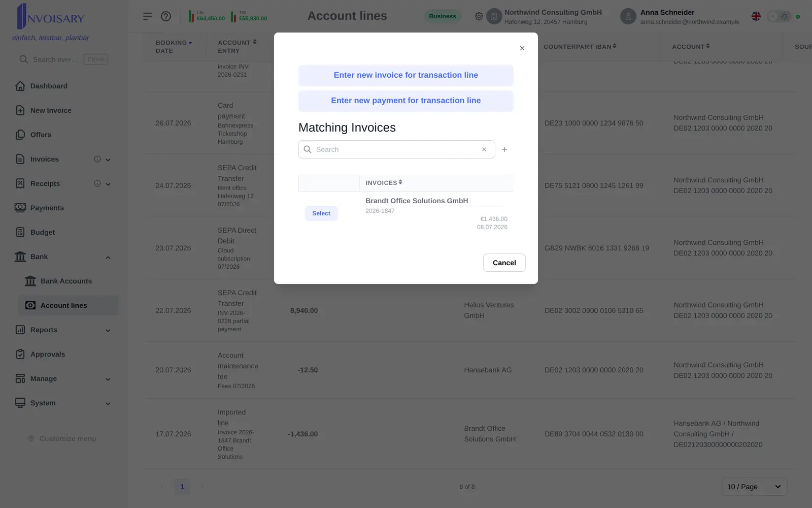This screenshot has width=812, height=508.
Task: Expand the Receipts submenu chevron
Action: pos(108,184)
